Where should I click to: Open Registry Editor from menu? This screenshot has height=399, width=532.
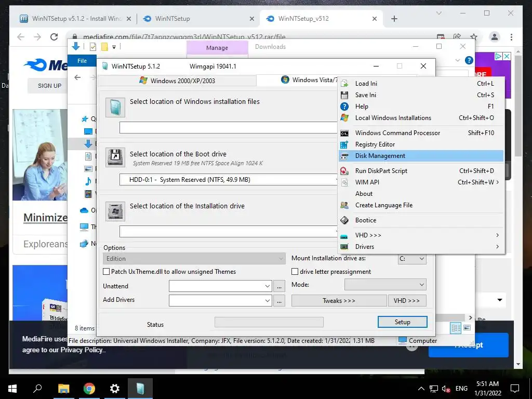click(421, 144)
